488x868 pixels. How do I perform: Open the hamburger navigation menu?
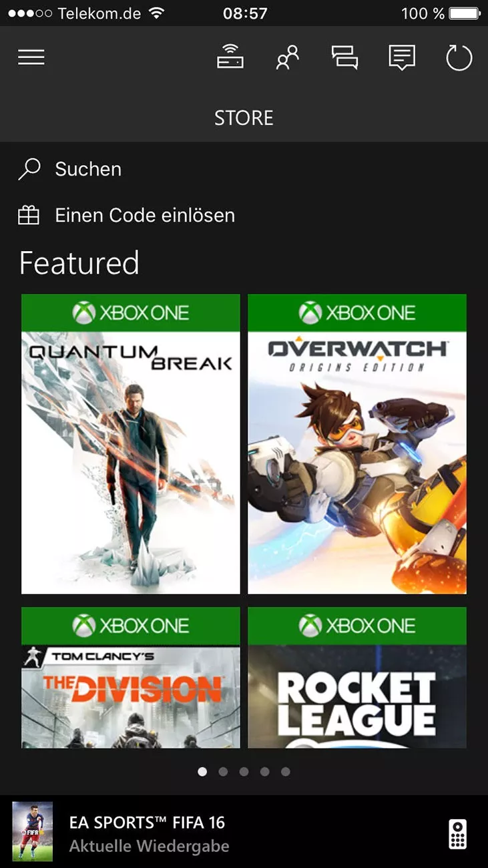coord(31,57)
